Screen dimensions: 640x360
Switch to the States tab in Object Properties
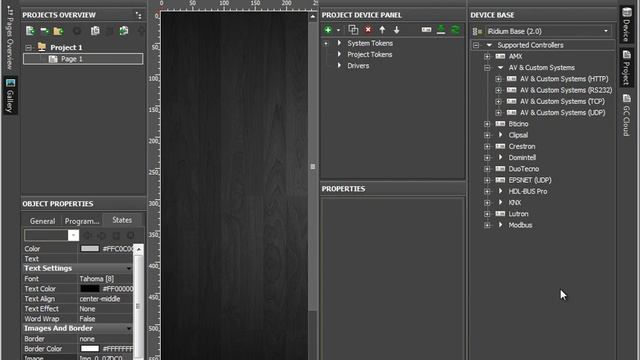(x=122, y=220)
